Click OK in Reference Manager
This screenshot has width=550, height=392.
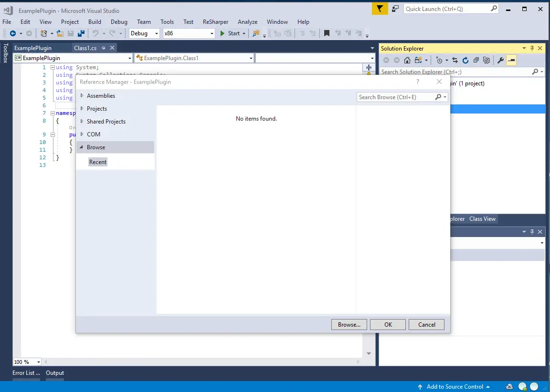click(x=388, y=325)
